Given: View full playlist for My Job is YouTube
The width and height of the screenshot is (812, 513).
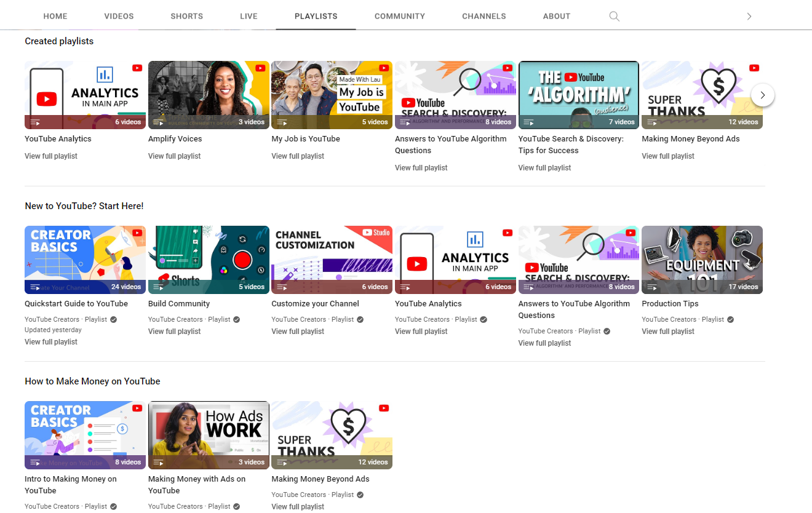Looking at the screenshot, I should point(298,156).
